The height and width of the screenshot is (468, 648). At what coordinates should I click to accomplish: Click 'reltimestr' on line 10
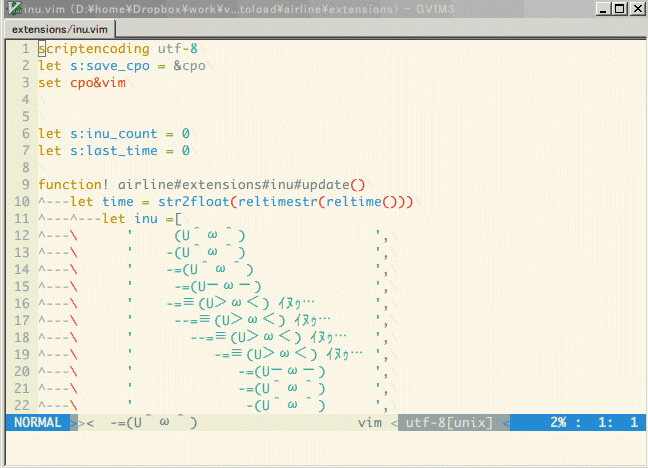click(x=278, y=201)
